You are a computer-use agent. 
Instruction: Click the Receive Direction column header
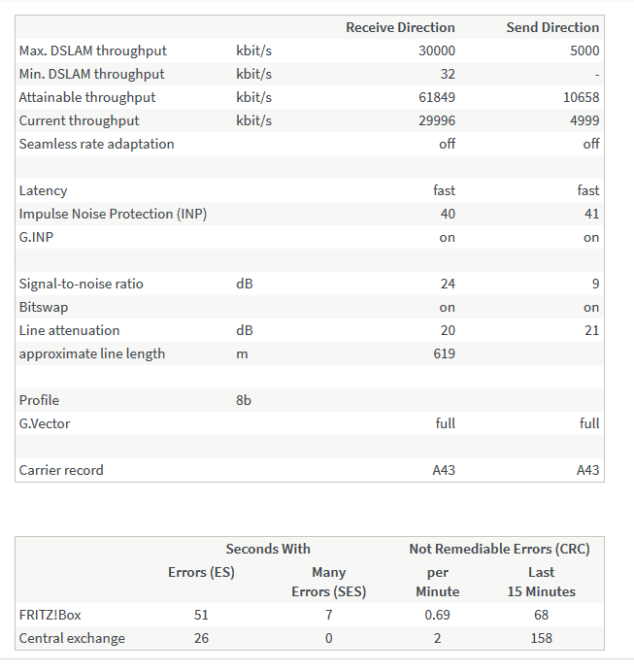click(400, 27)
